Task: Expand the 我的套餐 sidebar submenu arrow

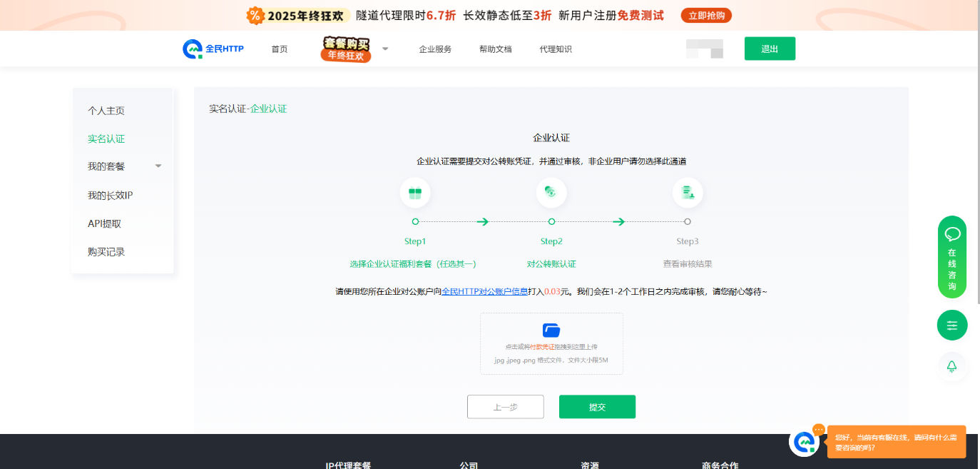Action: (x=158, y=166)
